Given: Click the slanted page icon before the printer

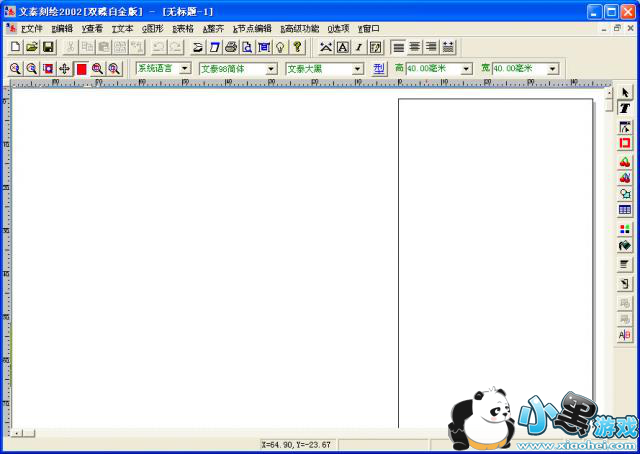Looking at the screenshot, I should [x=214, y=47].
